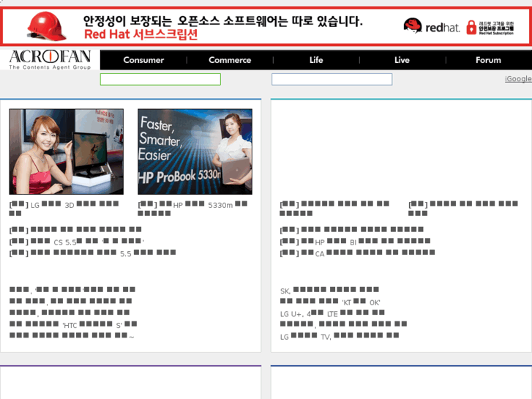This screenshot has width=532, height=399.
Task: Open the HP 5330m article headline
Action: (x=192, y=209)
